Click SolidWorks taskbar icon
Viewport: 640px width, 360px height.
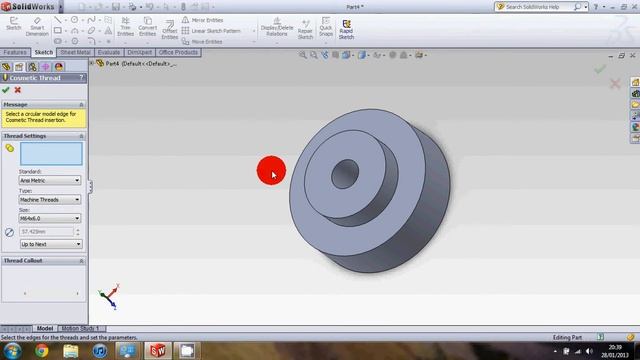coord(158,351)
